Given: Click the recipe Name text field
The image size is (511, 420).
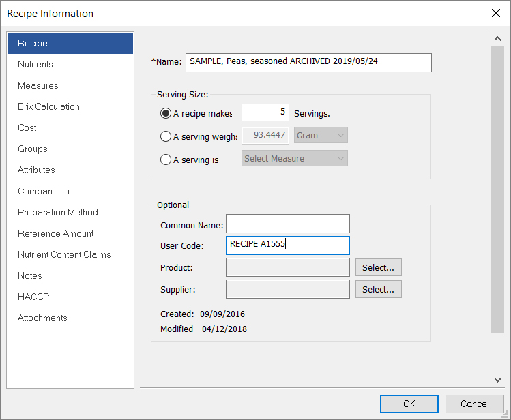Looking at the screenshot, I should click(x=308, y=62).
